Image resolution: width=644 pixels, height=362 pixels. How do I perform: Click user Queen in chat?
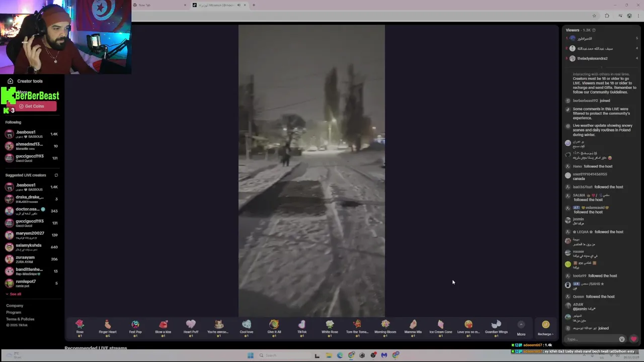[578, 297]
